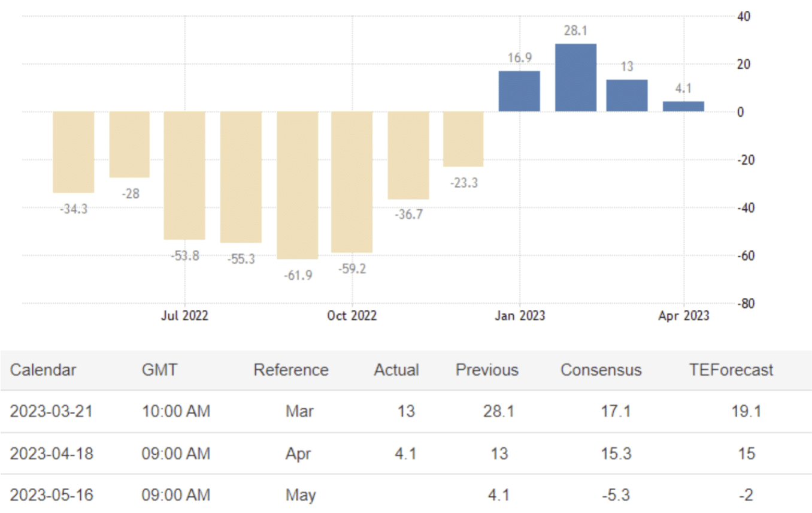Click the Calendar column header
The width and height of the screenshot is (812, 513).
(x=43, y=370)
